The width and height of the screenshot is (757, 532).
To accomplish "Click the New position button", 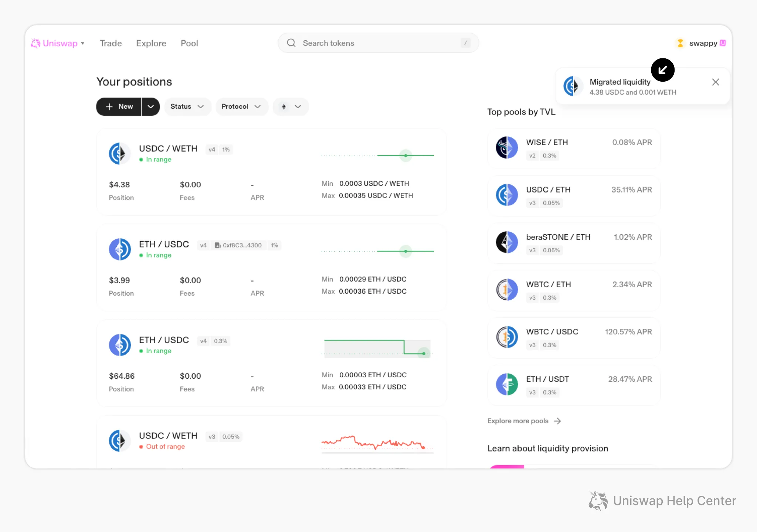I will click(119, 107).
